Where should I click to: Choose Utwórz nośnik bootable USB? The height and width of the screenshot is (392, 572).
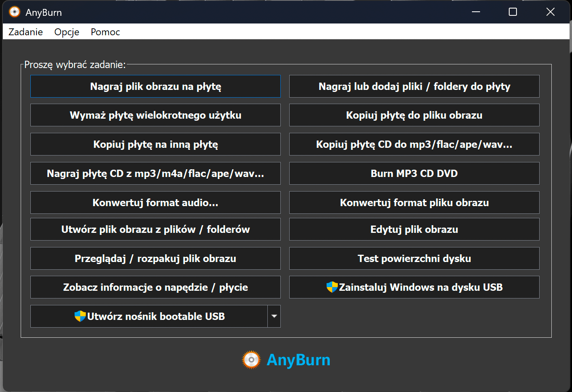149,316
